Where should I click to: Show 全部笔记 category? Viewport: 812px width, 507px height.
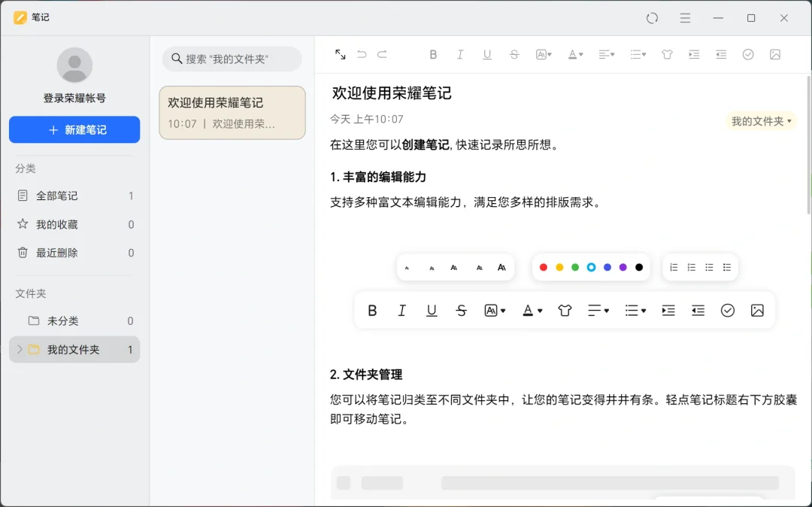74,196
